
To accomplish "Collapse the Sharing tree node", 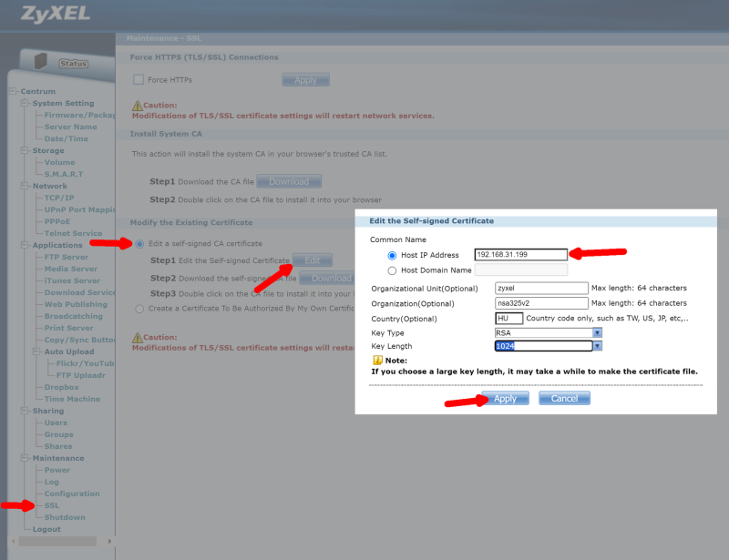I will (25, 411).
